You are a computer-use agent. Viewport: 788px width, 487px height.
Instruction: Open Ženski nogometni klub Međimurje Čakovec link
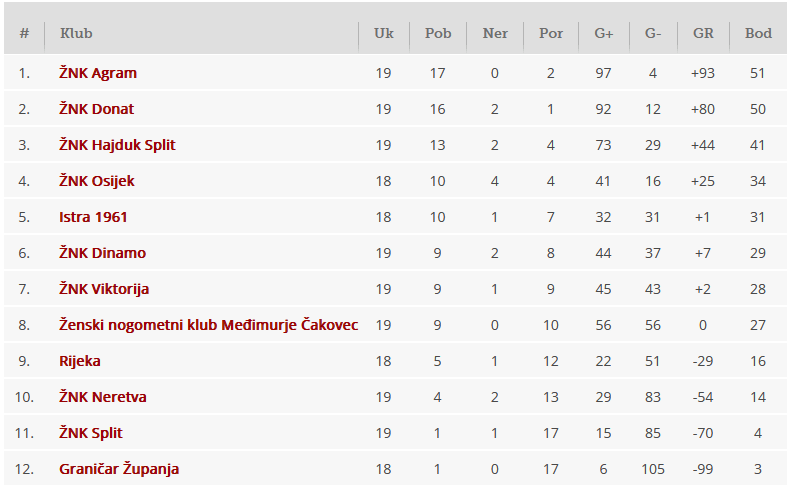click(x=209, y=325)
